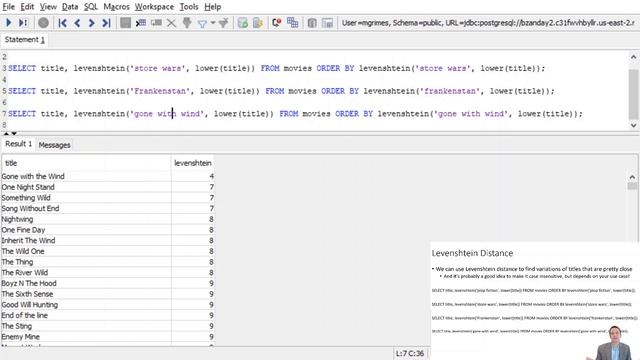Open the Macros menu
Screen dimensions: 640x360
pos(116,7)
